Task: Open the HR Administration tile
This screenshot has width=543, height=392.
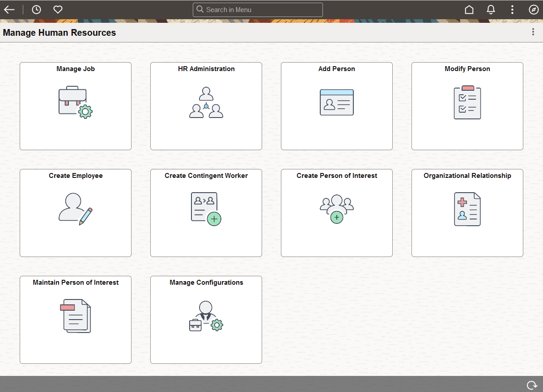Action: (206, 106)
